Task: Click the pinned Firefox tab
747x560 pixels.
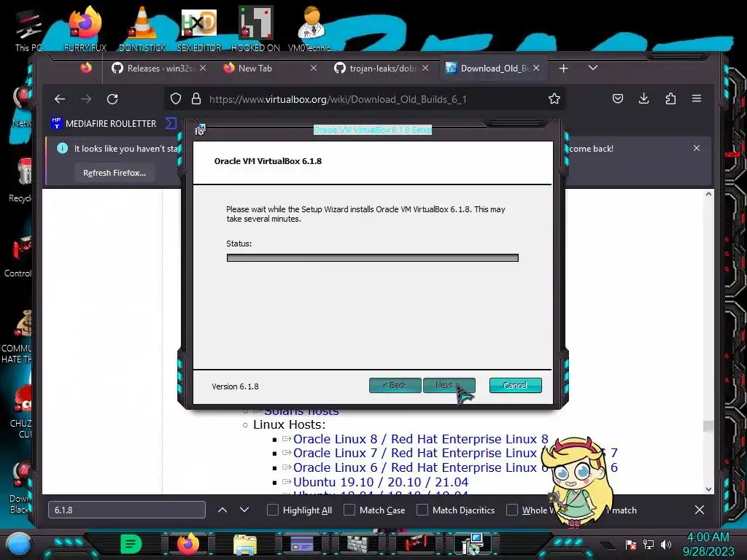Action: tap(86, 68)
